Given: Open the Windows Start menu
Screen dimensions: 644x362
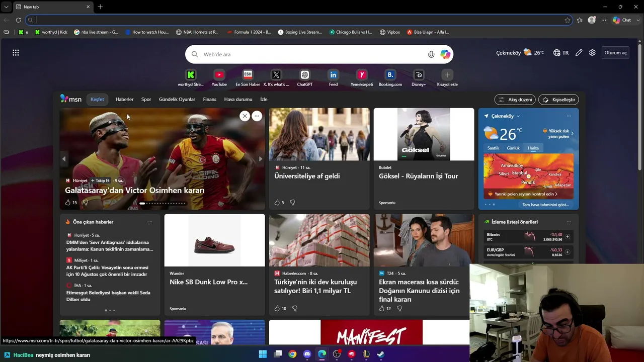Looking at the screenshot, I should [263, 354].
